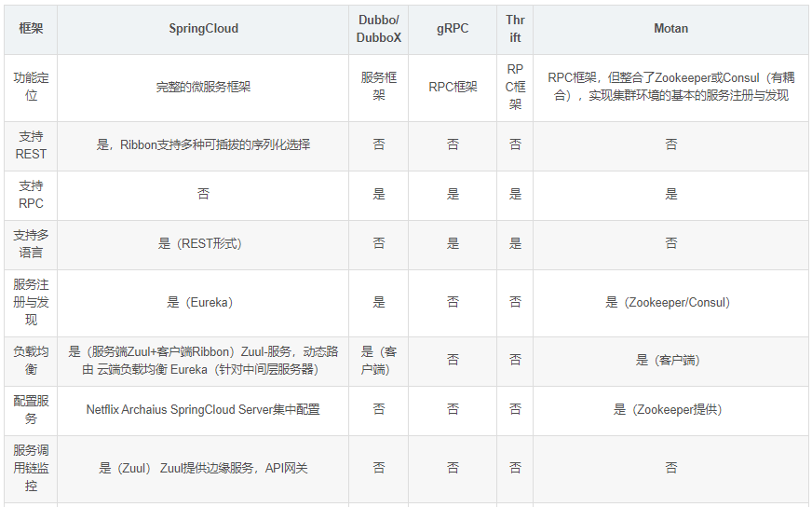Click the 功能定位 row label
Viewport: 812px width, 507px height.
31,87
